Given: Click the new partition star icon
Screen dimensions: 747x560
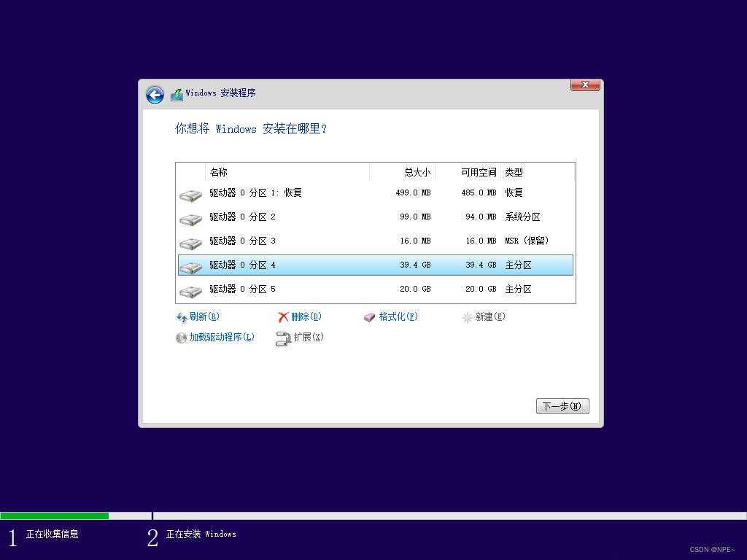Looking at the screenshot, I should click(468, 317).
